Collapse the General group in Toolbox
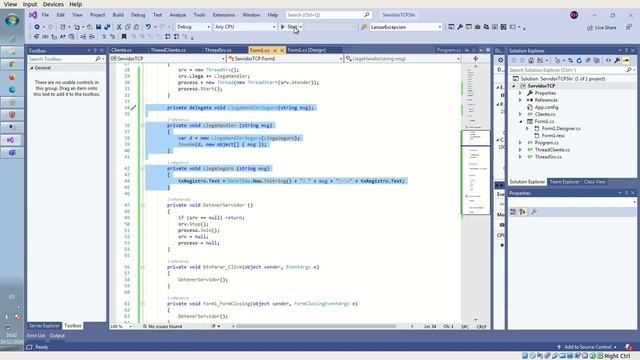 click(32, 68)
